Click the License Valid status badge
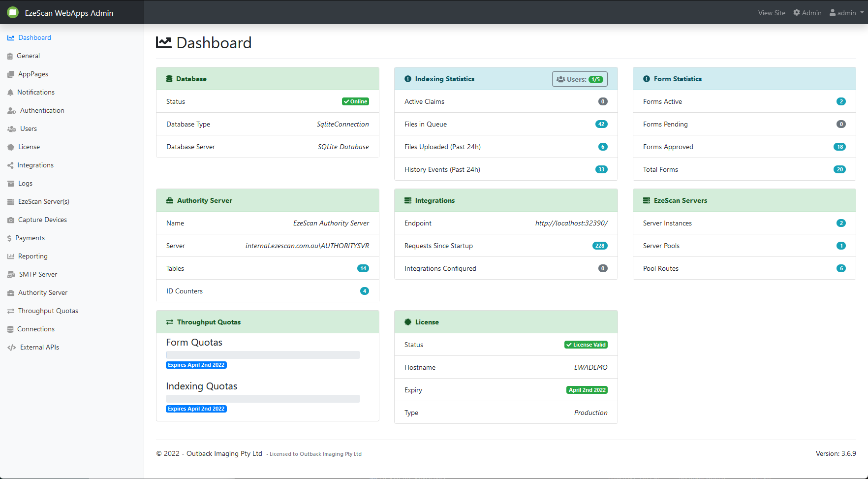Viewport: 868px width, 479px height. click(x=586, y=345)
